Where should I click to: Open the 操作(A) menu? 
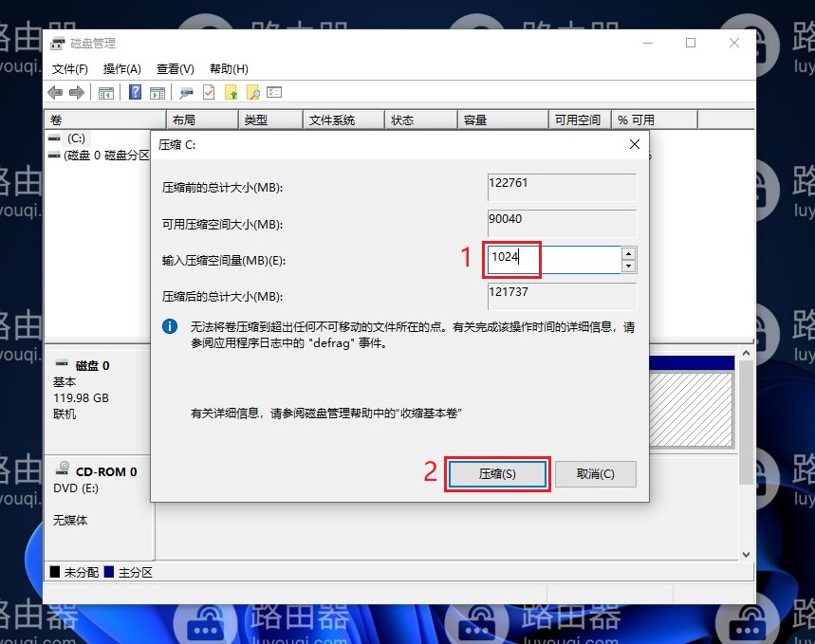coord(122,69)
